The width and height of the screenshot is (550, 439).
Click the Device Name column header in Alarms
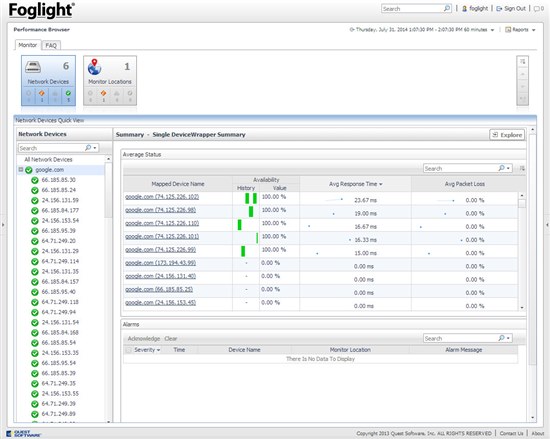(244, 350)
